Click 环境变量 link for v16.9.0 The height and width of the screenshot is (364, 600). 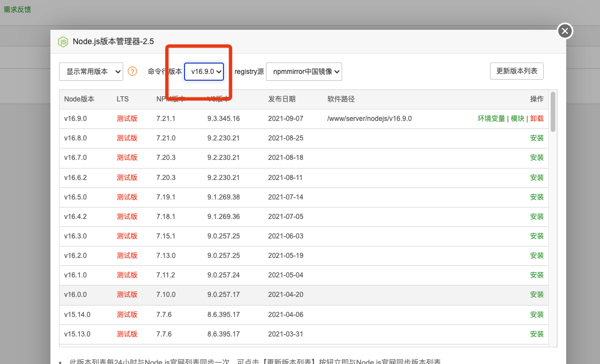pos(491,119)
